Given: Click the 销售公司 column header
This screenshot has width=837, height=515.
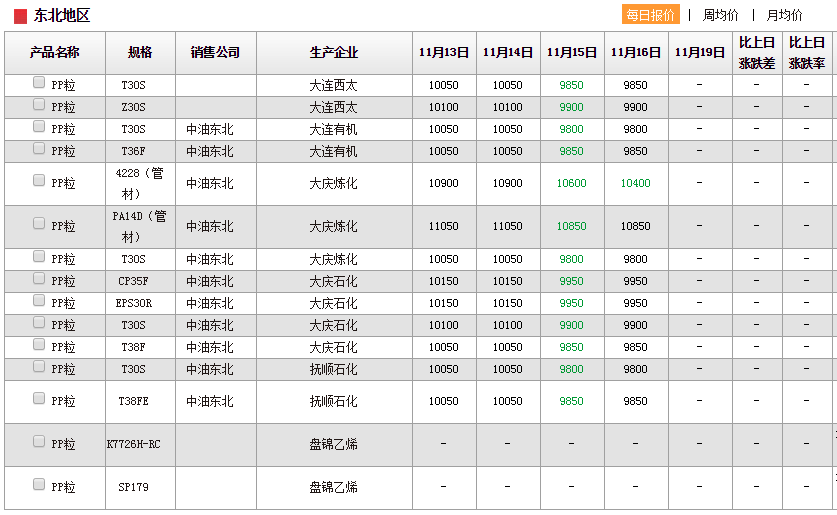Looking at the screenshot, I should (216, 53).
